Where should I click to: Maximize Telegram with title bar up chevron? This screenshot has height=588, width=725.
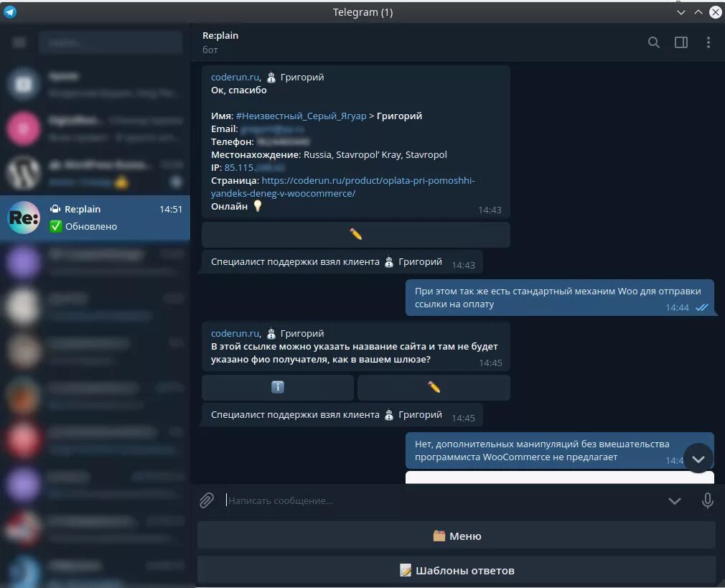698,12
